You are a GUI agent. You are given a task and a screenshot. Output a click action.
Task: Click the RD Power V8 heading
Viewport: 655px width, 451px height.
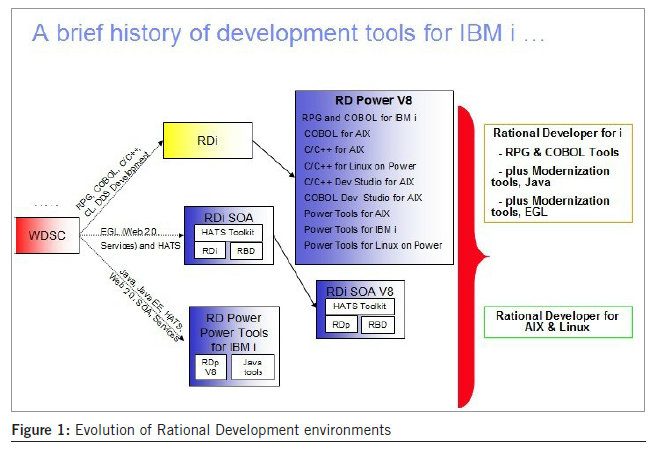373,100
